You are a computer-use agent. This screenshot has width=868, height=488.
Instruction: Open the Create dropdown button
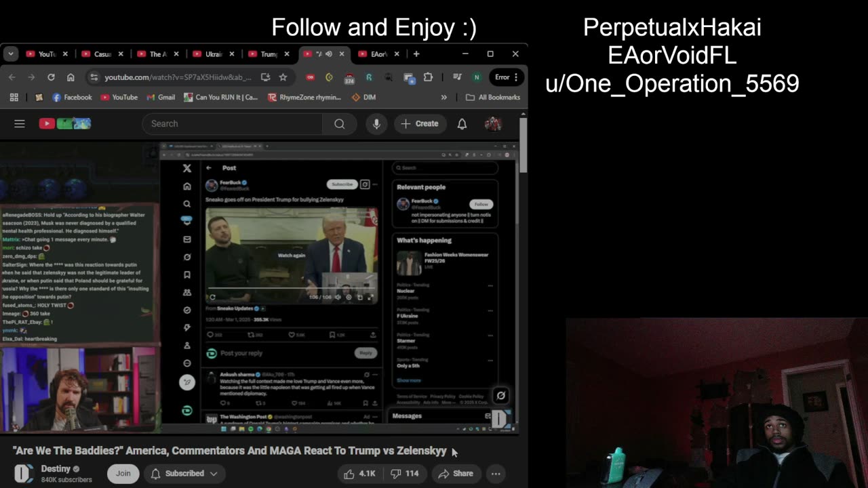[x=420, y=123]
